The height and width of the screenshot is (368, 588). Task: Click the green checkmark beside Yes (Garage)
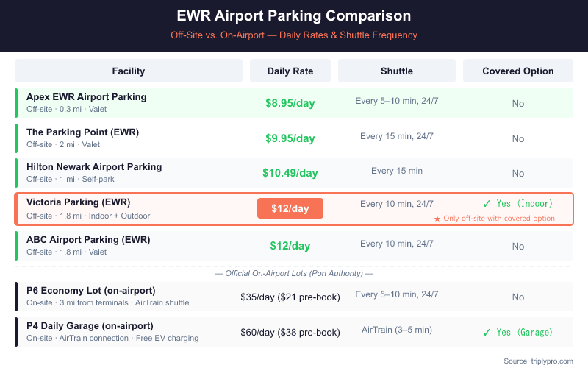(x=486, y=332)
